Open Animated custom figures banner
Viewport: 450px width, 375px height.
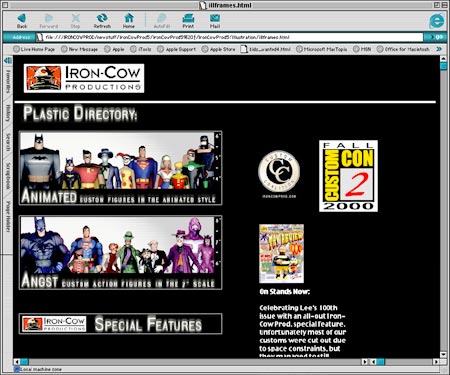(x=121, y=168)
